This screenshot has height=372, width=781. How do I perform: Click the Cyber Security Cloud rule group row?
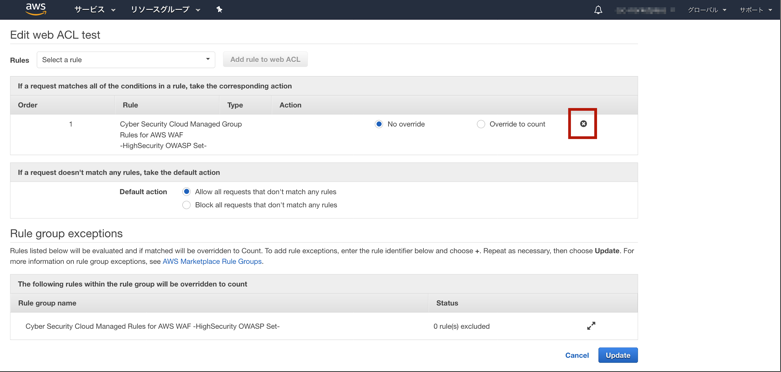click(324, 326)
